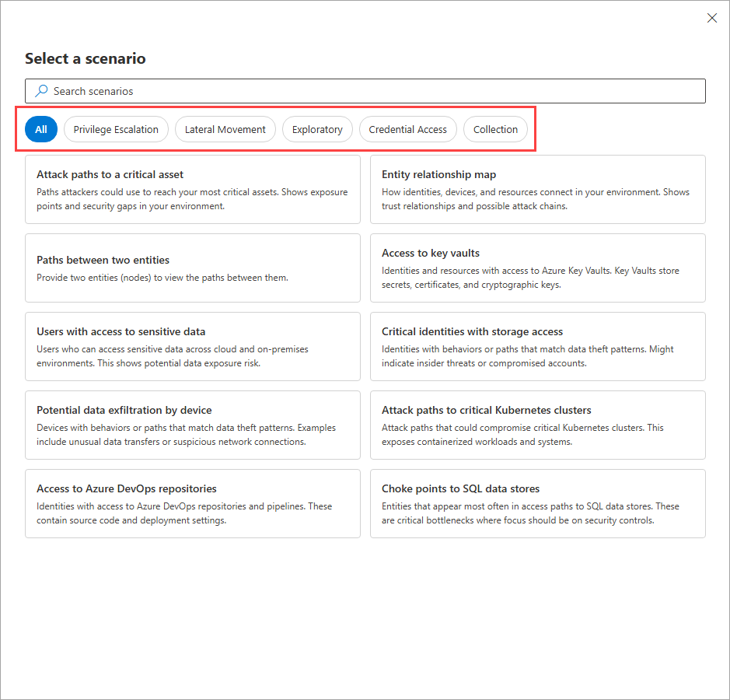730x700 pixels.
Task: Open Access to Azure DevOps repositories
Action: (193, 503)
